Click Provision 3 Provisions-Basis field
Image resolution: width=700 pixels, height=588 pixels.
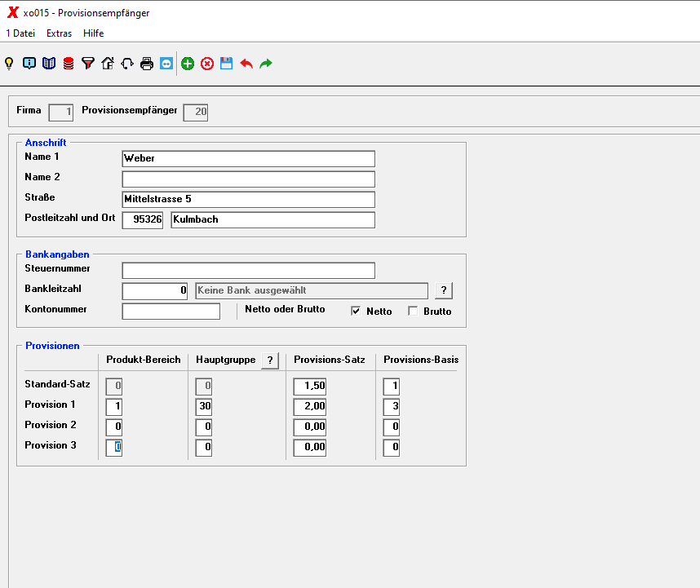click(391, 448)
